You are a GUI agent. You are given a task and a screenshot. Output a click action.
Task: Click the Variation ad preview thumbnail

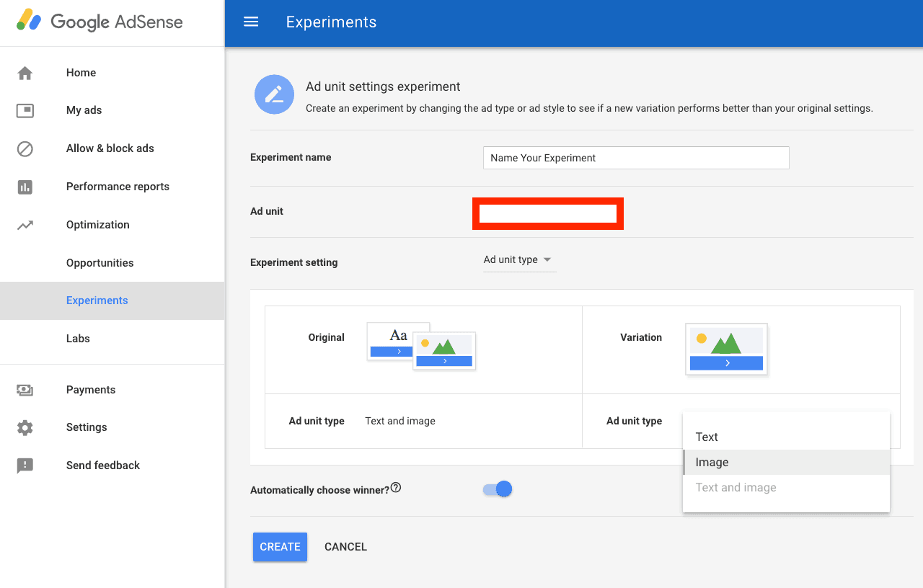click(726, 349)
